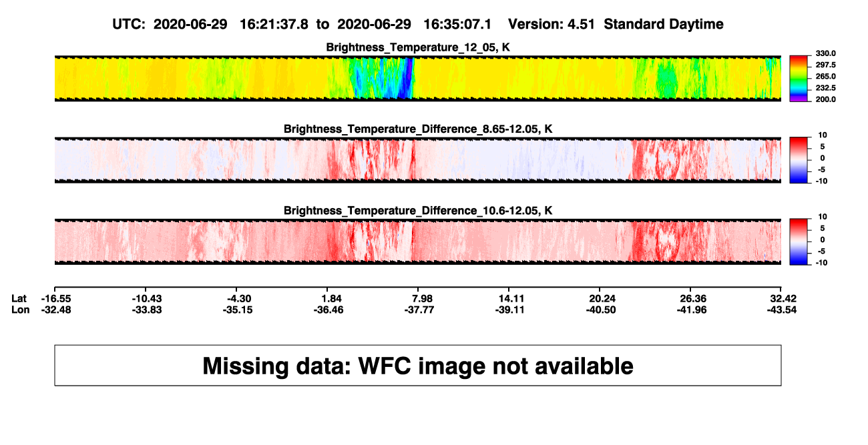The height and width of the screenshot is (445, 868).
Task: Click the 200.0 colorbar label
Action: (825, 99)
